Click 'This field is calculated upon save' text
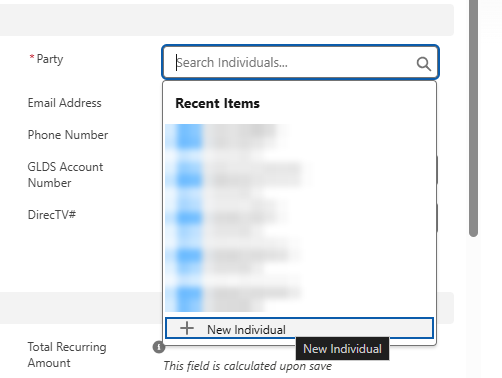 pos(247,366)
